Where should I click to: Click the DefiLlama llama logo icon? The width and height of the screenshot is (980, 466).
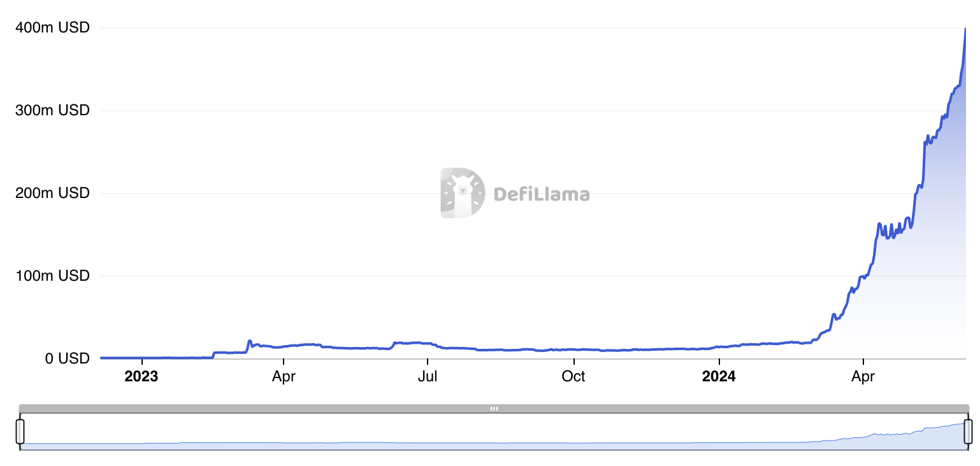[x=462, y=193]
